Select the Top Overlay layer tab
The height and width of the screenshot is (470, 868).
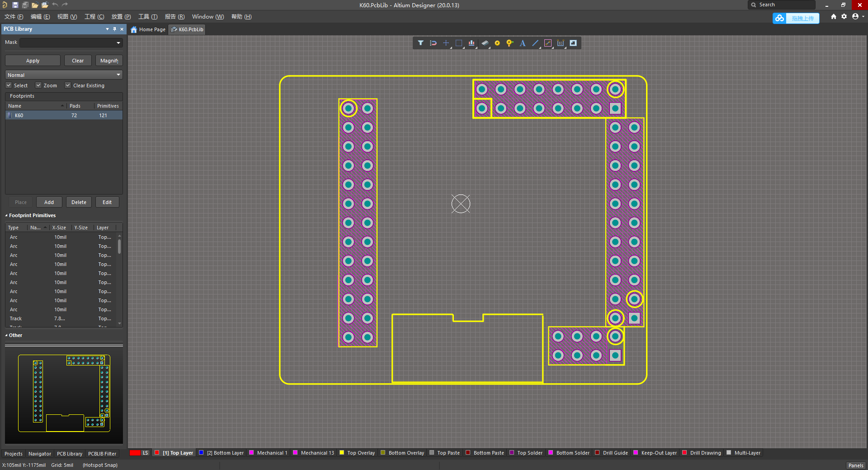click(357, 453)
